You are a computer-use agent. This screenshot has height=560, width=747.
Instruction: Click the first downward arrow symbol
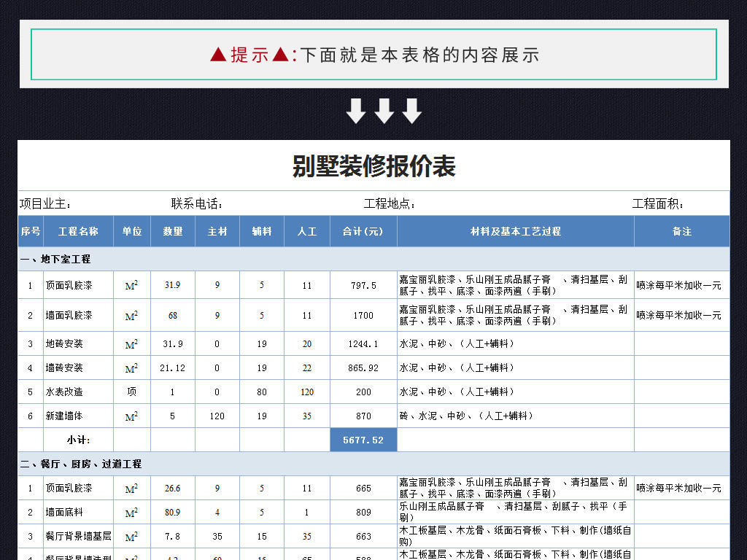pyautogui.click(x=355, y=110)
